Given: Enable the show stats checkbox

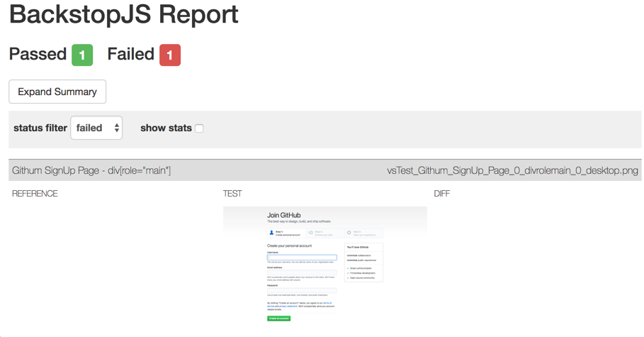Looking at the screenshot, I should [x=199, y=128].
